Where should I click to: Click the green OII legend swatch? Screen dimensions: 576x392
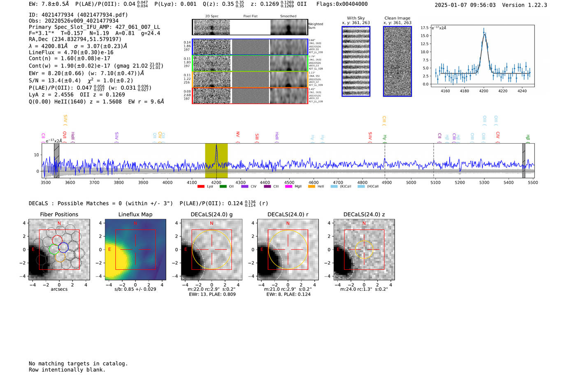tap(223, 186)
